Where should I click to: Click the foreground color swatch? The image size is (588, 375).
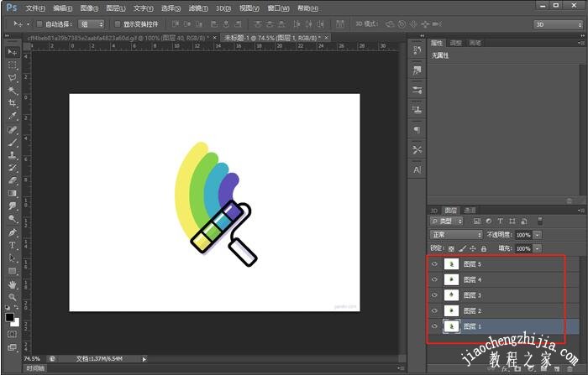tap(10, 317)
